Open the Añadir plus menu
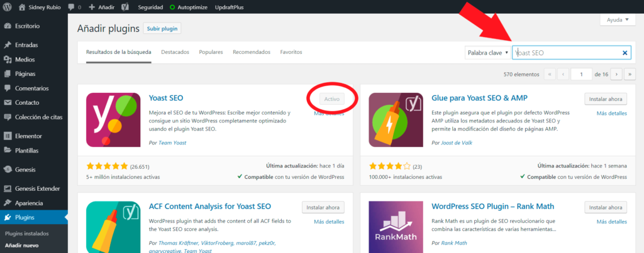 (x=92, y=8)
